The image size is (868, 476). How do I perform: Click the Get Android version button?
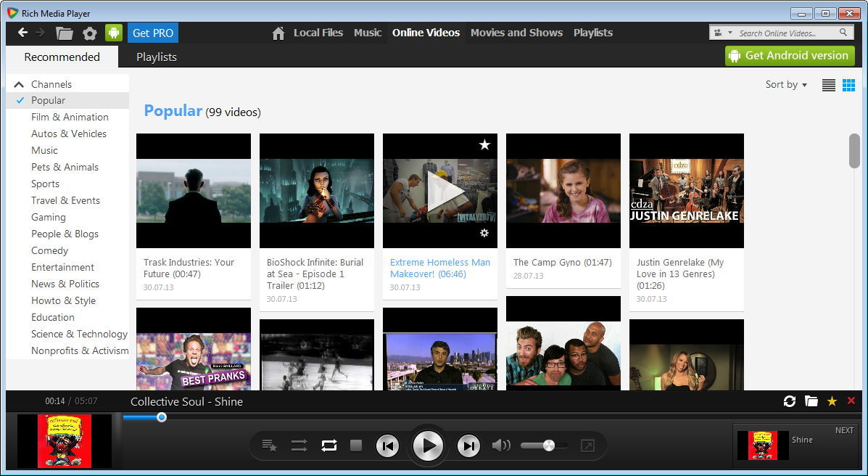click(x=789, y=56)
